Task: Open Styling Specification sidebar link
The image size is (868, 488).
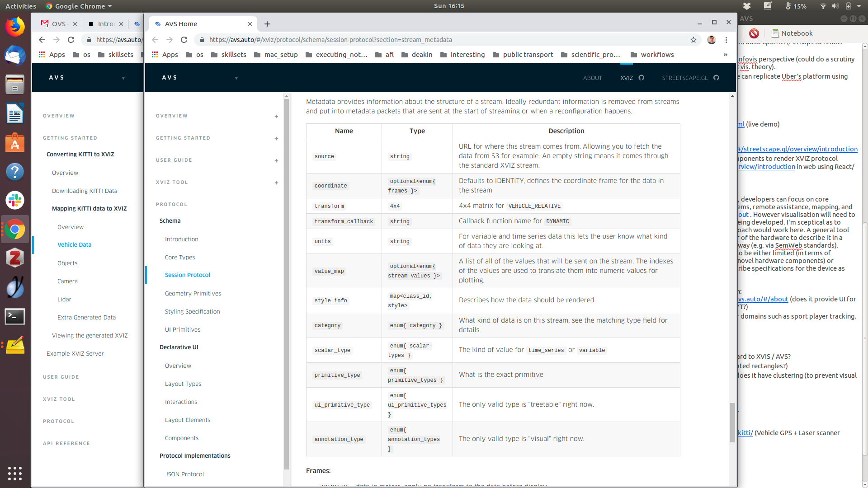Action: coord(192,311)
